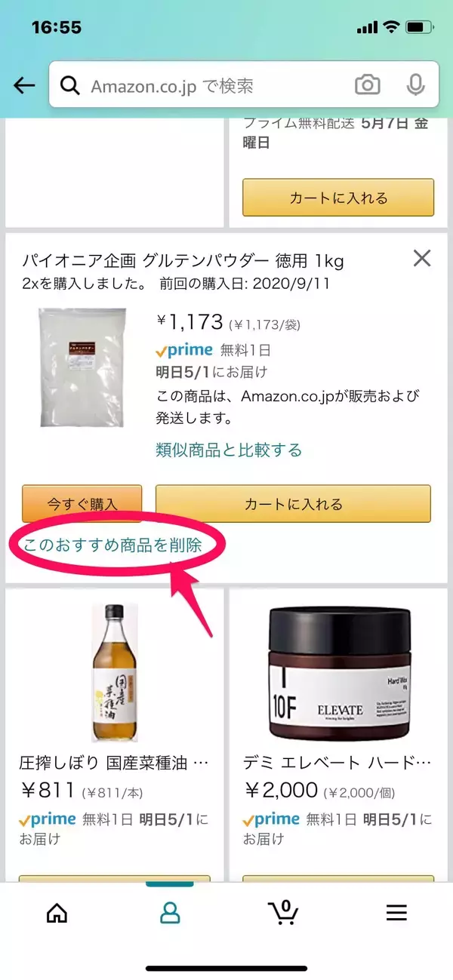Viewport: 453px width, 980px height.
Task: Open the shopping cart icon
Action: pos(283,913)
